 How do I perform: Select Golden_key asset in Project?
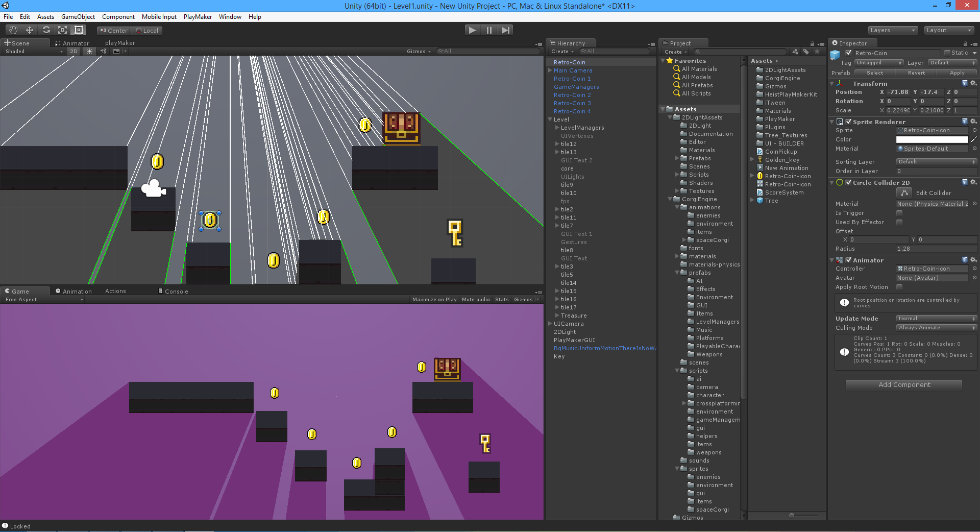781,160
